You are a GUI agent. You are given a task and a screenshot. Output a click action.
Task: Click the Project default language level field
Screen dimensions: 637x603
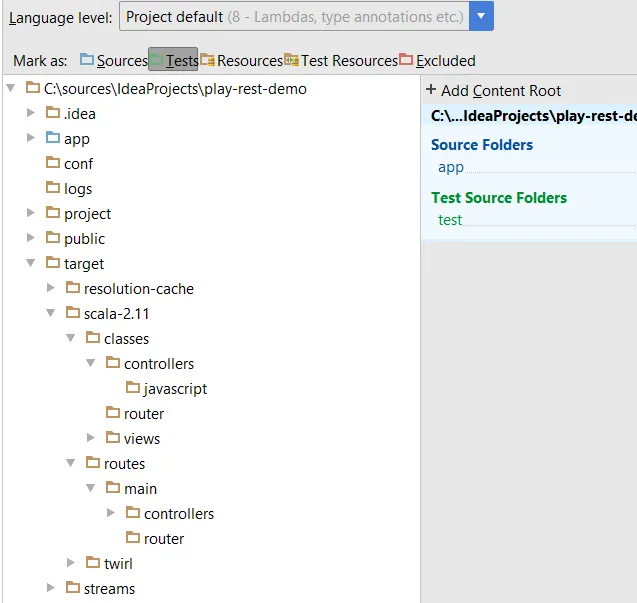click(x=294, y=16)
